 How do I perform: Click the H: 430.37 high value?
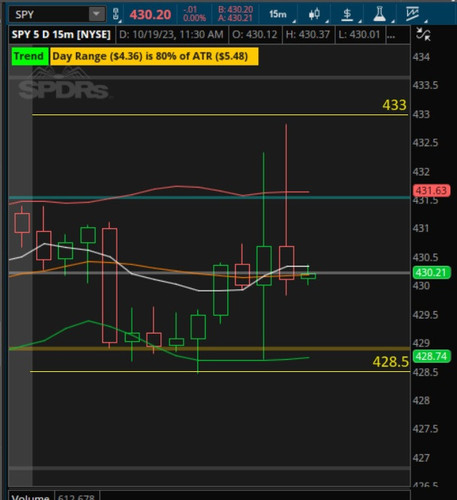[x=308, y=34]
